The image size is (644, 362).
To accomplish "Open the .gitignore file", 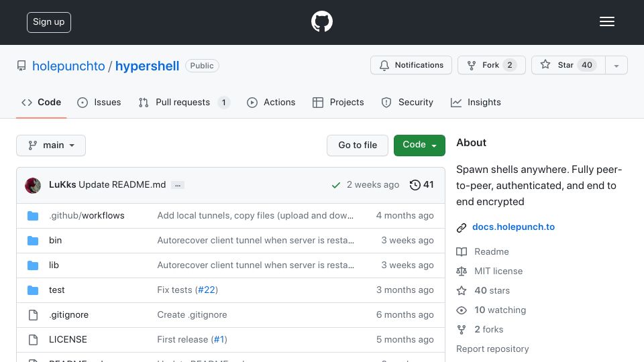I will 68,314.
